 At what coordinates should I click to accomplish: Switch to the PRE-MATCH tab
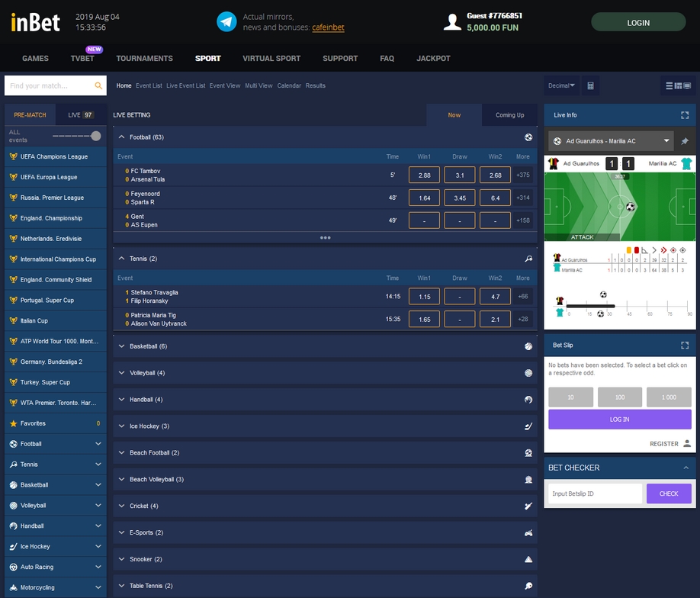pyautogui.click(x=30, y=114)
